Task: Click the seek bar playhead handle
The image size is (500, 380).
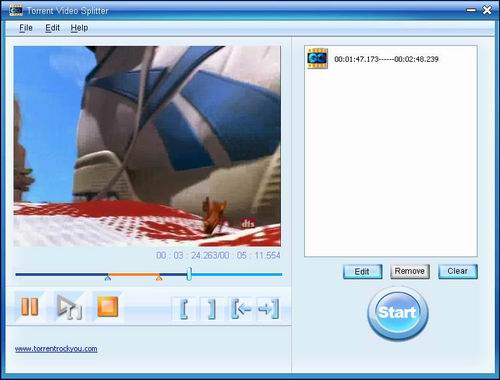Action: pos(189,274)
